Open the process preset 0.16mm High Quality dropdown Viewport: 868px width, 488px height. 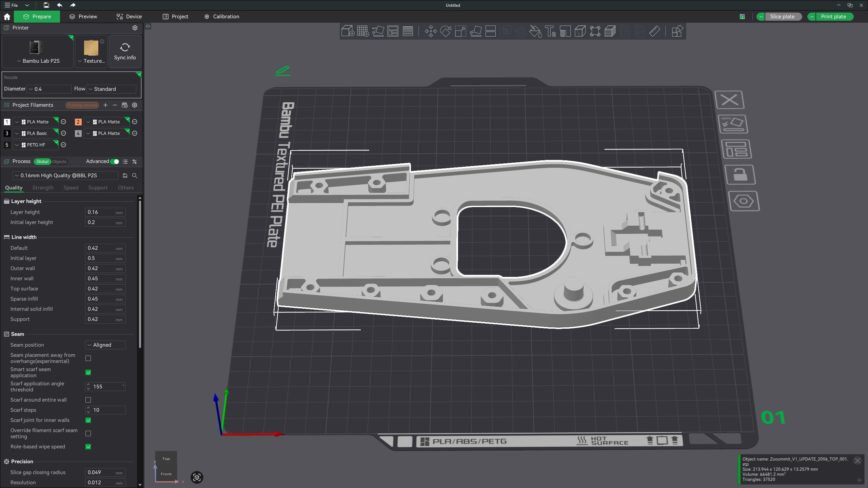pos(65,176)
